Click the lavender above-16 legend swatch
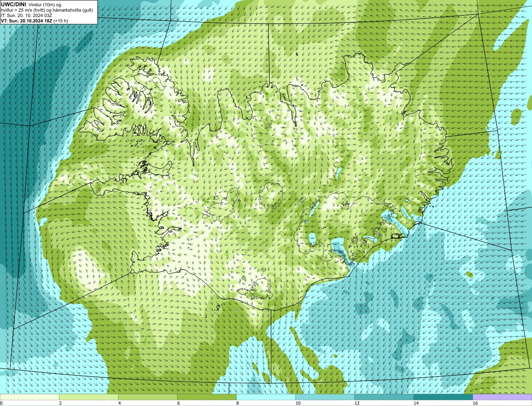Image resolution: width=532 pixels, height=406 pixels. (502, 397)
